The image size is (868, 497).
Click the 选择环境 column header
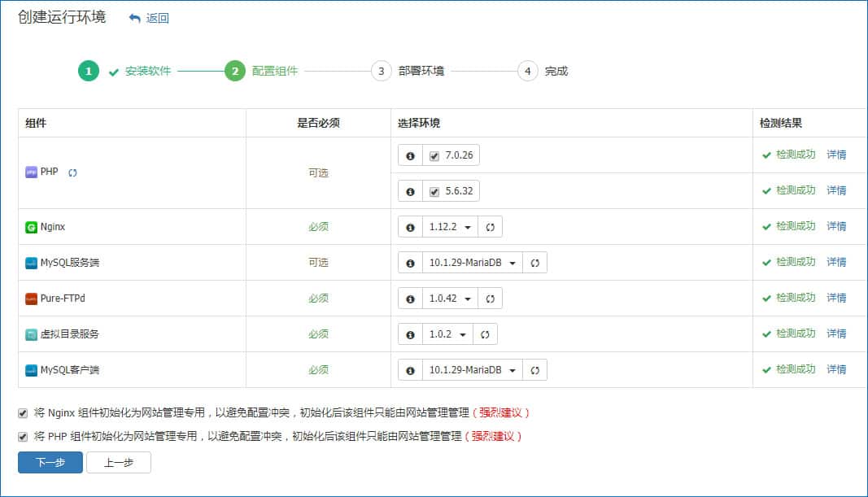tap(418, 123)
